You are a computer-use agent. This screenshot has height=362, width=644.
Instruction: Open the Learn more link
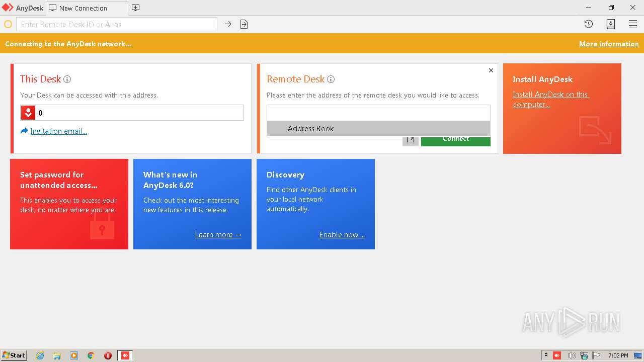coord(218,235)
